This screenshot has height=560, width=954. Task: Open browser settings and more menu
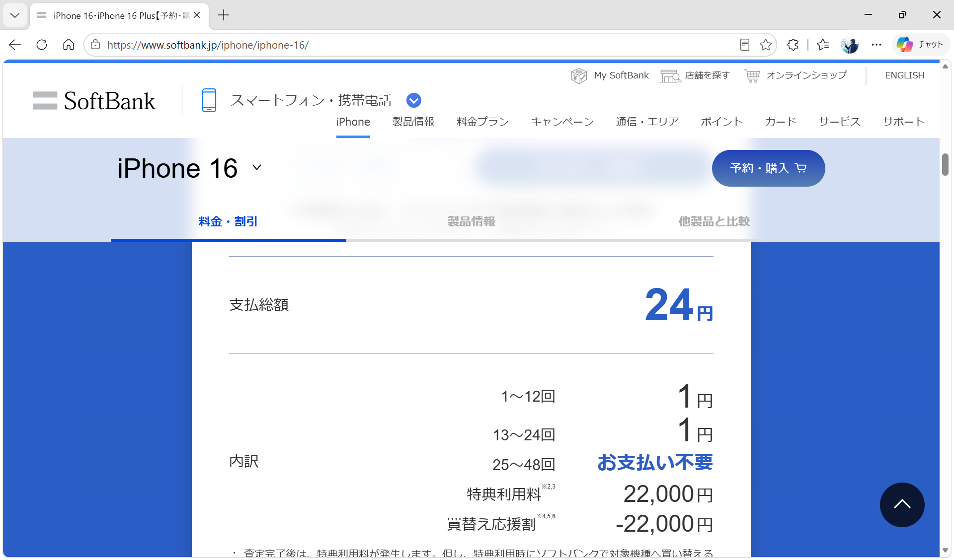click(x=876, y=45)
